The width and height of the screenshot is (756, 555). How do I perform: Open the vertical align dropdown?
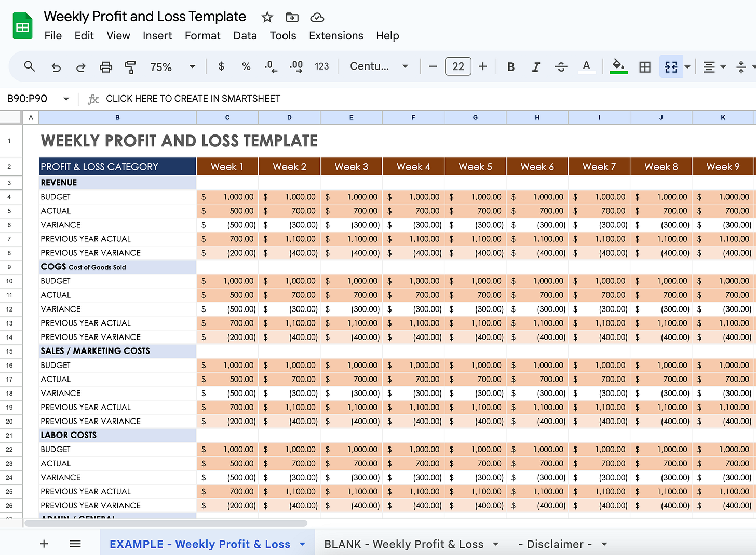click(x=746, y=66)
